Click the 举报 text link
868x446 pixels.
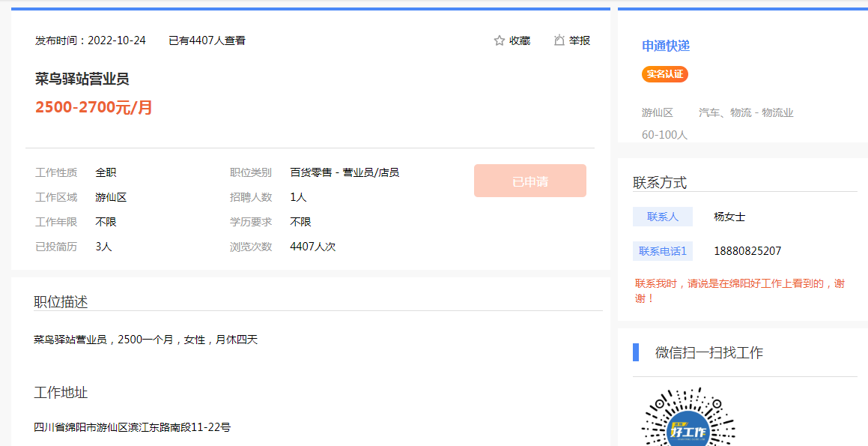(x=580, y=40)
